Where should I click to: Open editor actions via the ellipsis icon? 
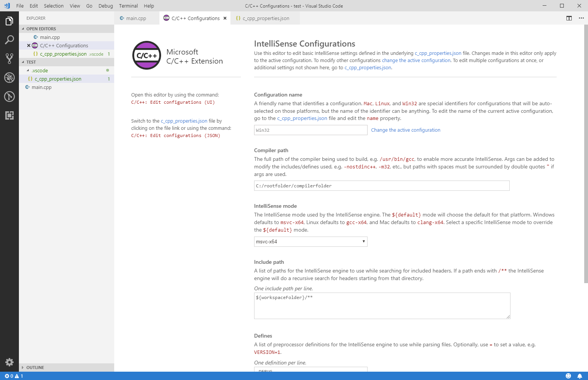(581, 18)
